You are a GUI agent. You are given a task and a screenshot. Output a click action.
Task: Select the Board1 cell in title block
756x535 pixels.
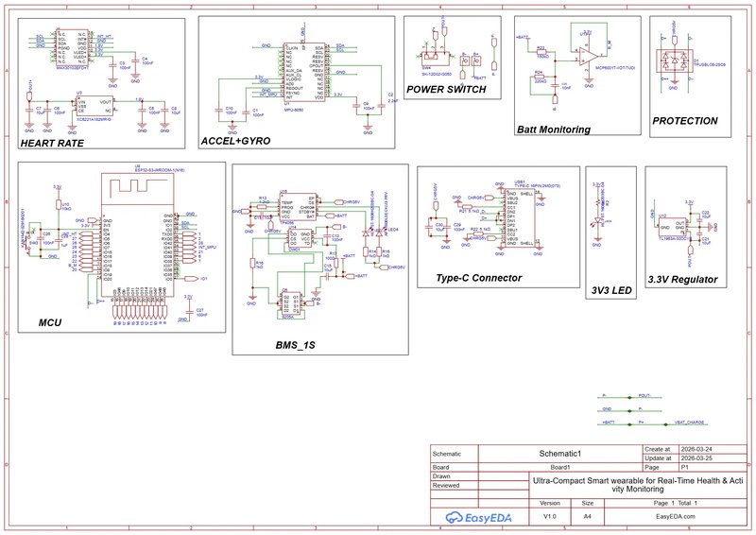(x=559, y=467)
